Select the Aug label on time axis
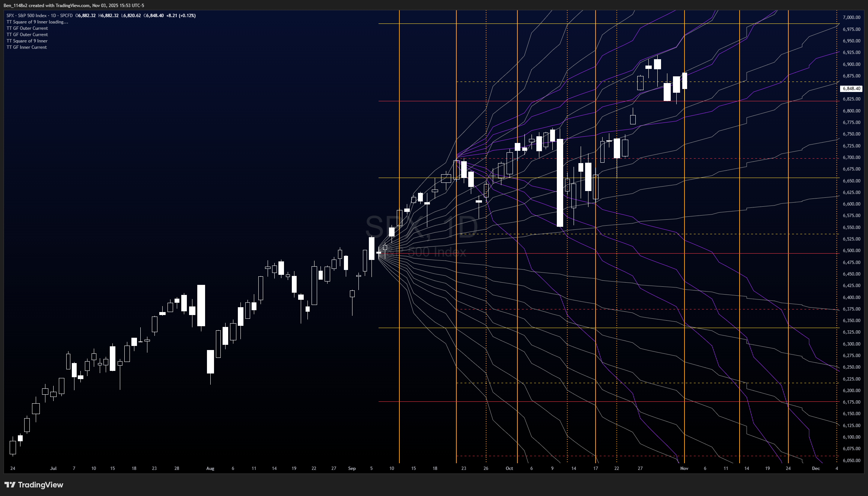This screenshot has width=868, height=496. point(210,468)
